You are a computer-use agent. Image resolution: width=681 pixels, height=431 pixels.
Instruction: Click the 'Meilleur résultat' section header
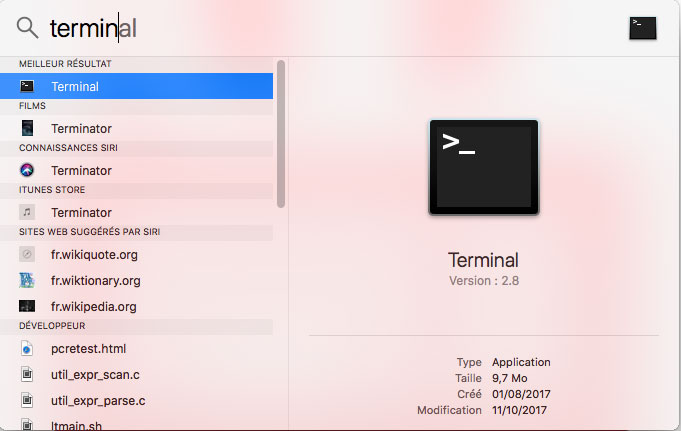65,64
